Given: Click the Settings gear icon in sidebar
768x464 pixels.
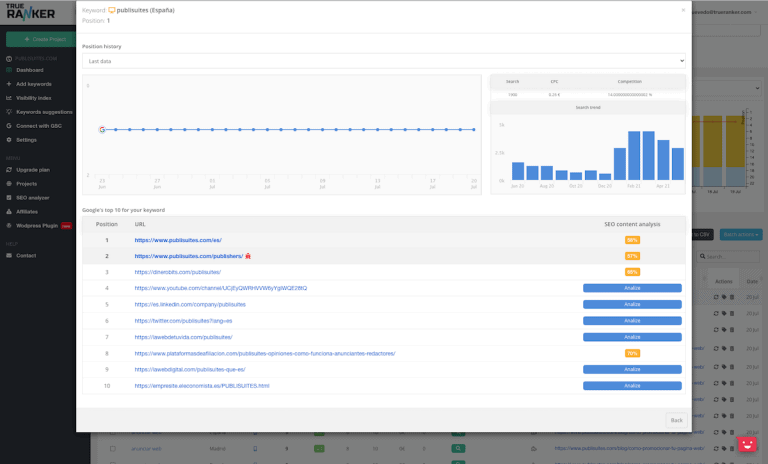Looking at the screenshot, I should coord(9,140).
